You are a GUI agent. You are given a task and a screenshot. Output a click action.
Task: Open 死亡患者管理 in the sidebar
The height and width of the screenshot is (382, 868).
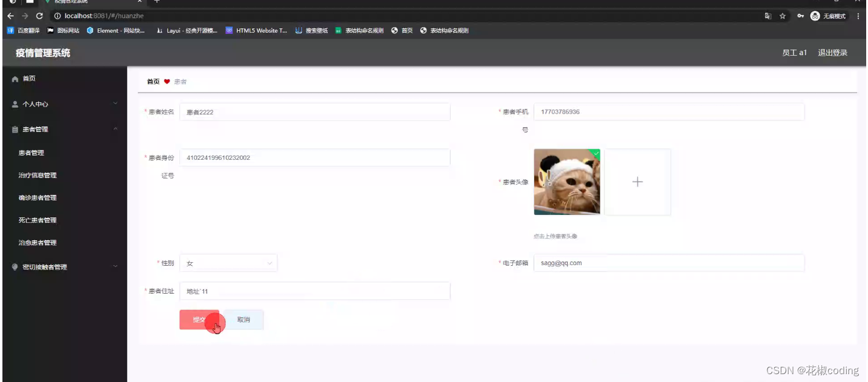(x=38, y=220)
